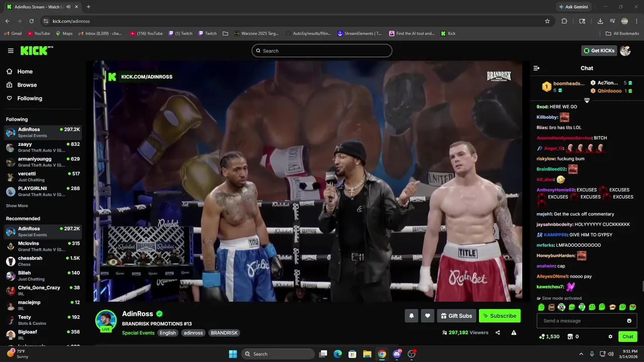Open Chrome media controls icon
Viewport: 644px width, 362px height.
[x=612, y=21]
